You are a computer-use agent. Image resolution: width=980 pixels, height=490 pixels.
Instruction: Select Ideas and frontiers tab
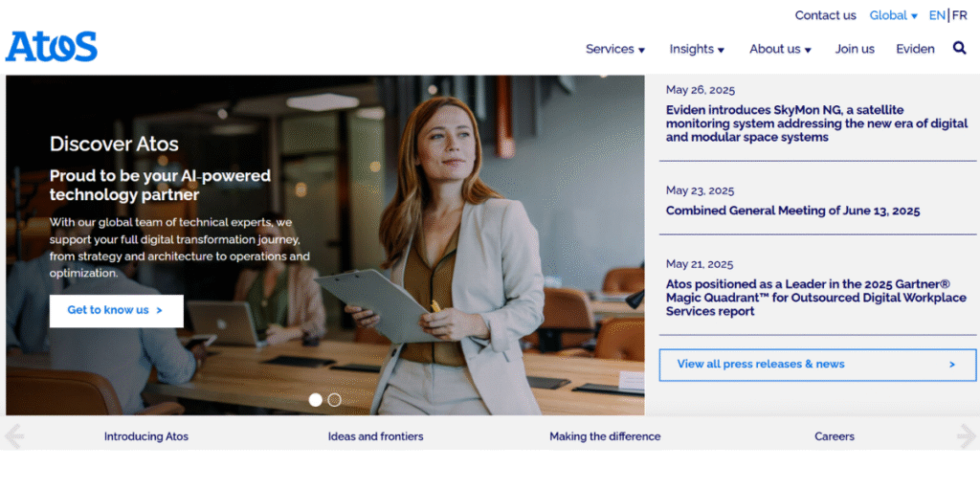tap(375, 436)
